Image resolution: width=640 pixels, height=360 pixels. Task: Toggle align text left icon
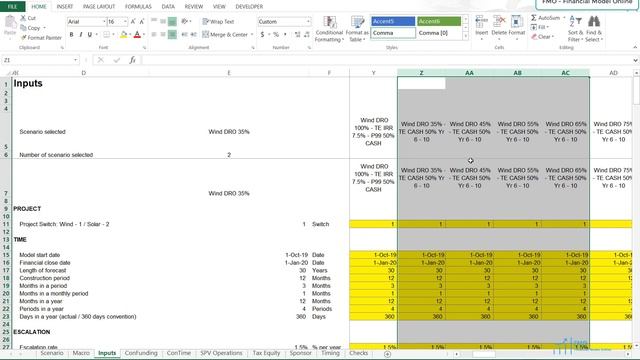(154, 34)
